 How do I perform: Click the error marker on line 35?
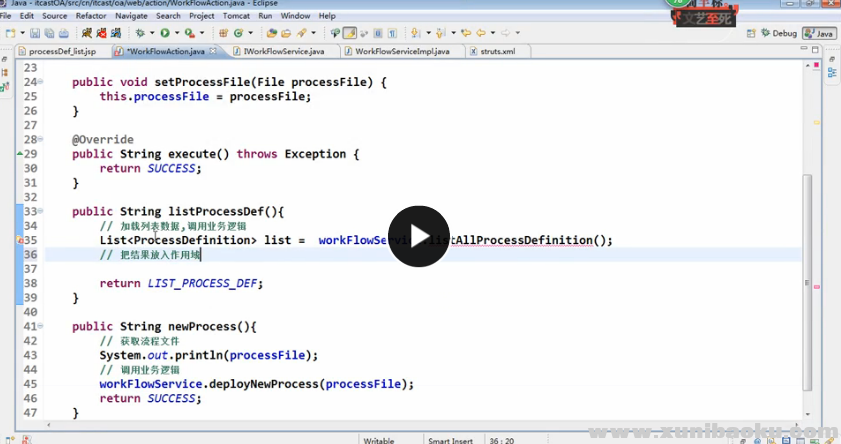(x=19, y=241)
